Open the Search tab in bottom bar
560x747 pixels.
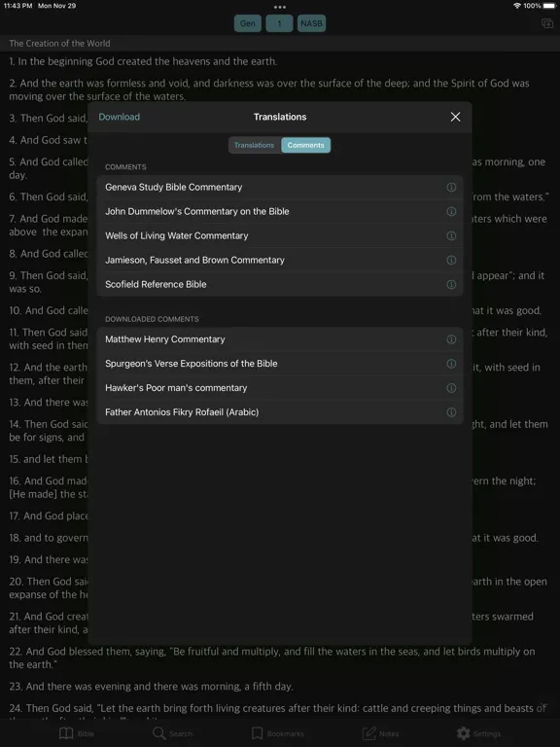pyautogui.click(x=172, y=733)
